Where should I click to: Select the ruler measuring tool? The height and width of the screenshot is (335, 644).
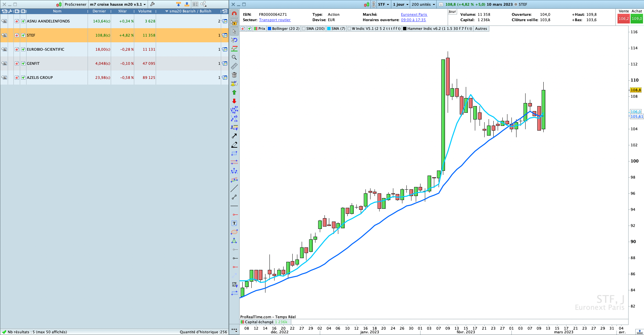234,66
